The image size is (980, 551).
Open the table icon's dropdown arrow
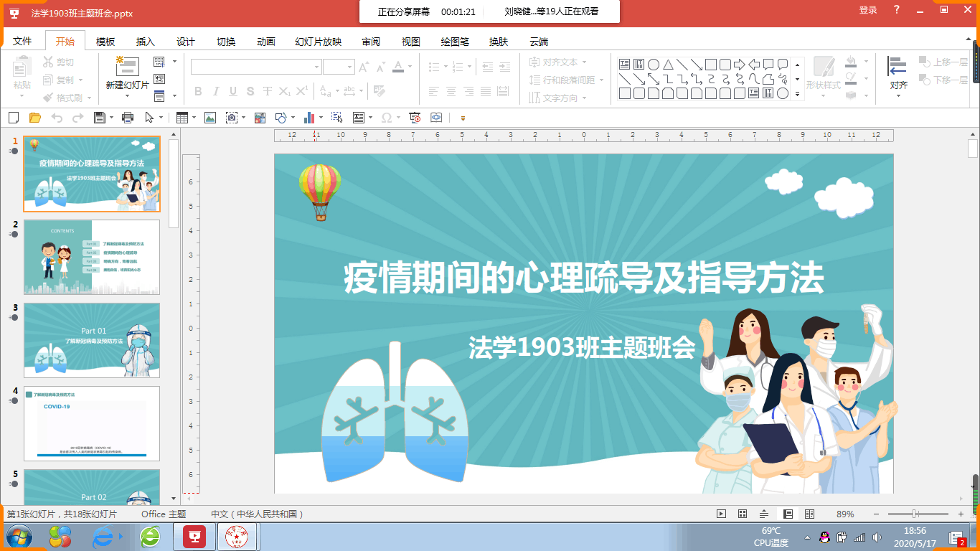(193, 117)
